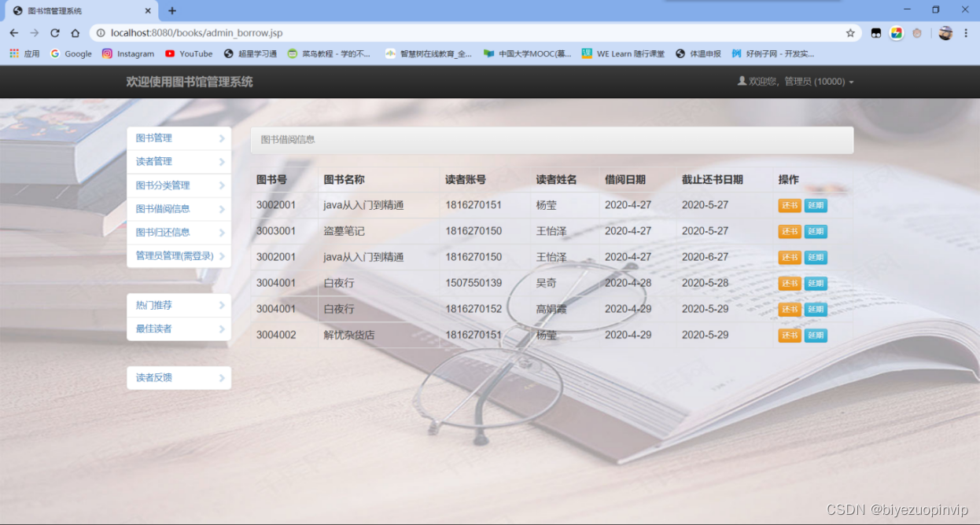Expand the 热门推荐 section chevron
This screenshot has height=525, width=980.
pos(222,305)
